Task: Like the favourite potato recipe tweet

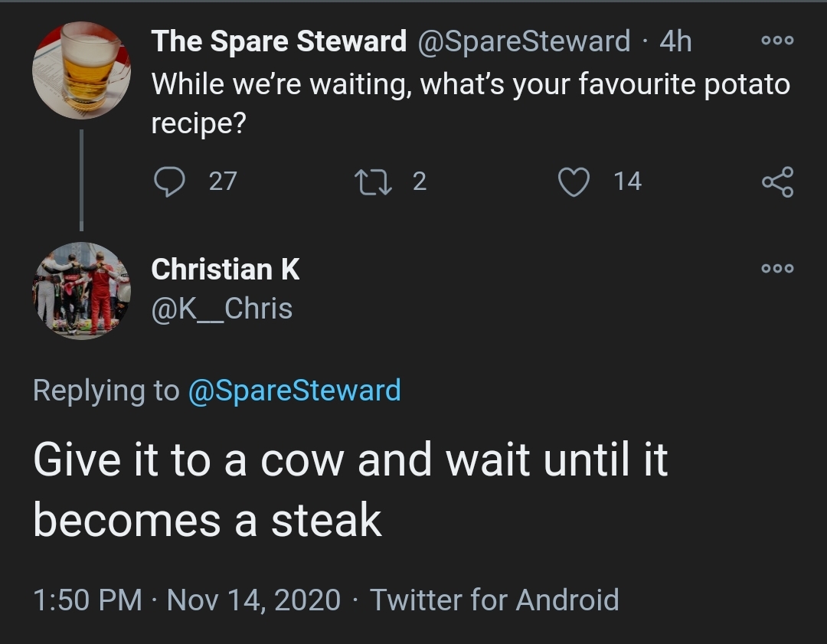Action: point(574,181)
